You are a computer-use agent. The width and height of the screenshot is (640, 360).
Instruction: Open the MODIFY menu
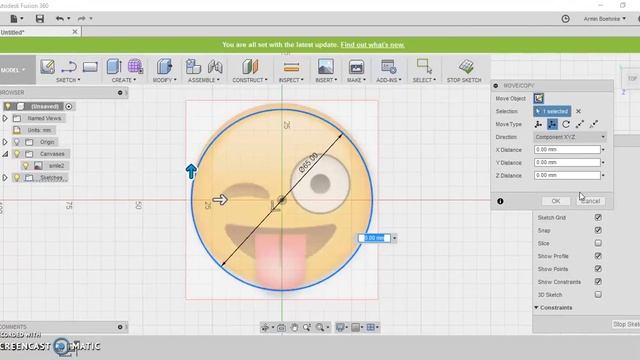point(164,80)
